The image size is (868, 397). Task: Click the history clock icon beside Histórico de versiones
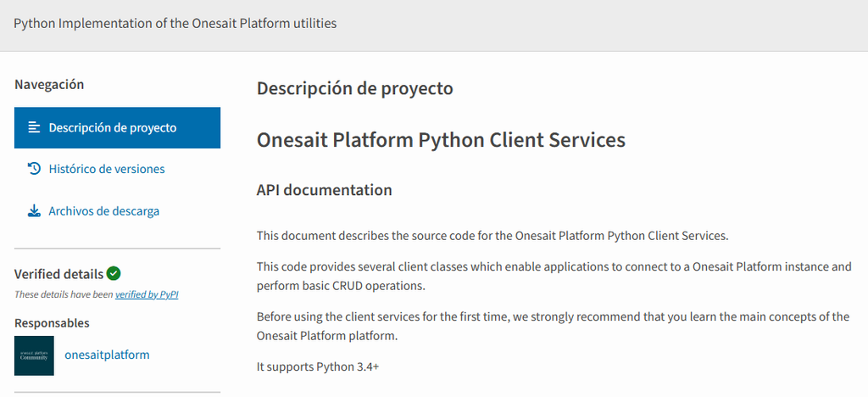point(34,169)
